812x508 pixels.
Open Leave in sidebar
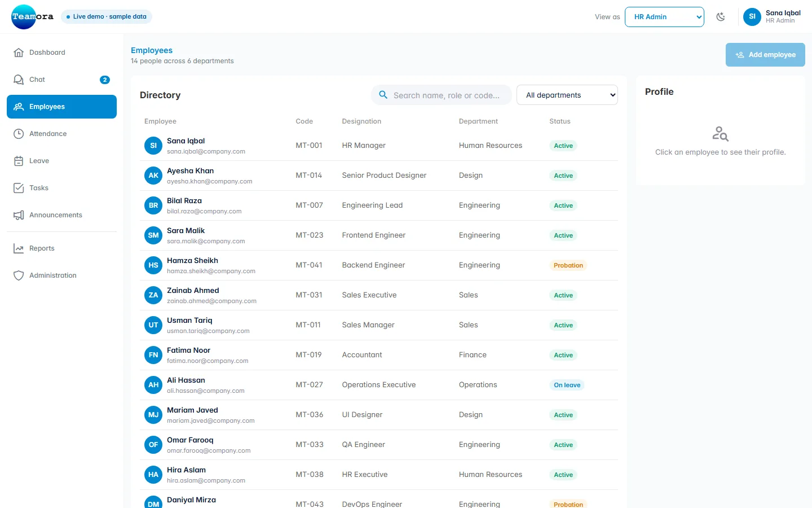[61, 161]
